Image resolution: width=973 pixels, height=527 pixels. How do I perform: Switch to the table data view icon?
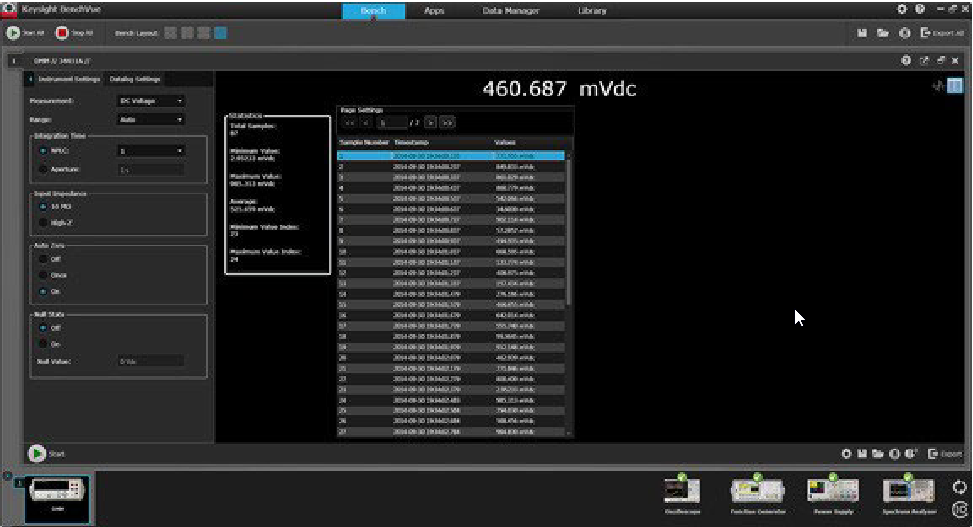955,87
